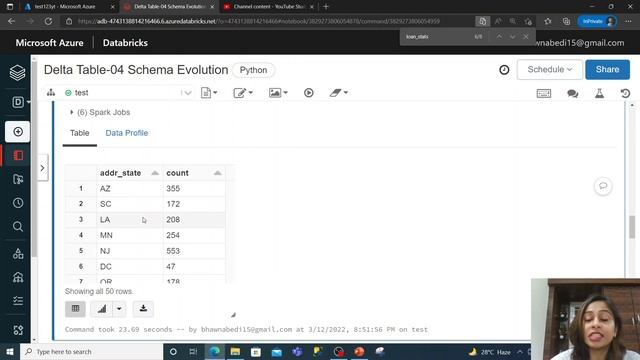The height and width of the screenshot is (360, 640).
Task: Click the Share button
Action: pyautogui.click(x=607, y=69)
